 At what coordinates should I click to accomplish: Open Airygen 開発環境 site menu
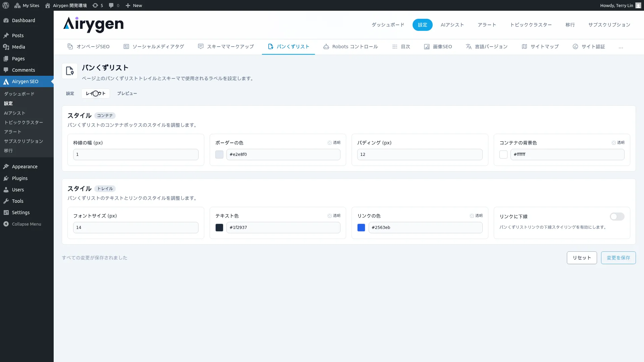[66, 5]
